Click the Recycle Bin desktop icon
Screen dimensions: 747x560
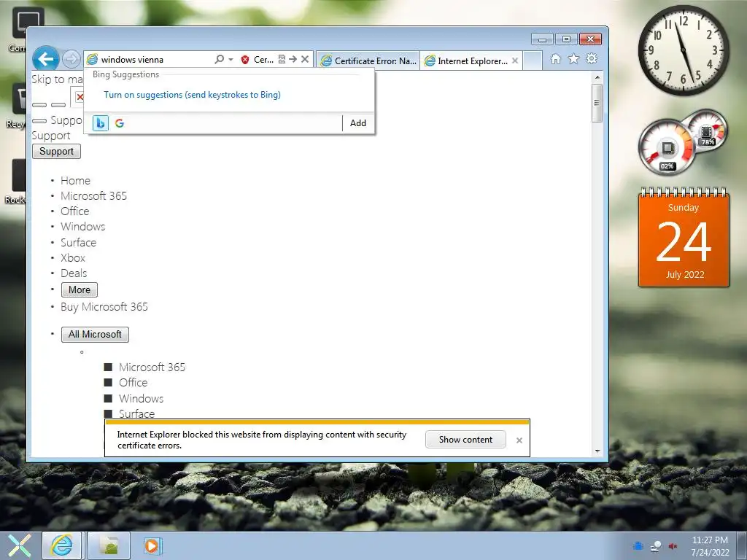point(18,106)
